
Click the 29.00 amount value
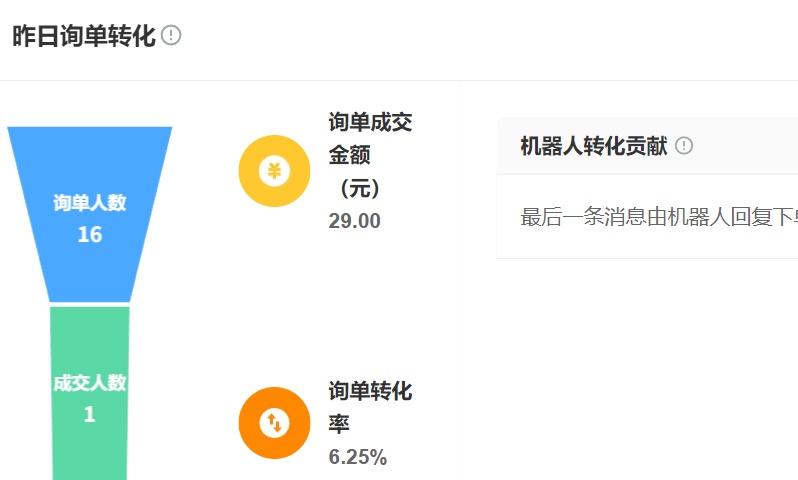point(355,221)
